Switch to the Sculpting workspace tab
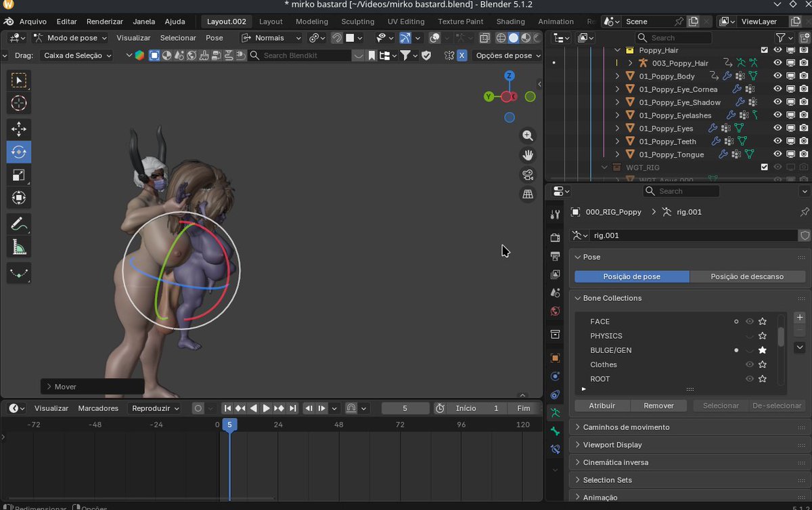 point(357,22)
